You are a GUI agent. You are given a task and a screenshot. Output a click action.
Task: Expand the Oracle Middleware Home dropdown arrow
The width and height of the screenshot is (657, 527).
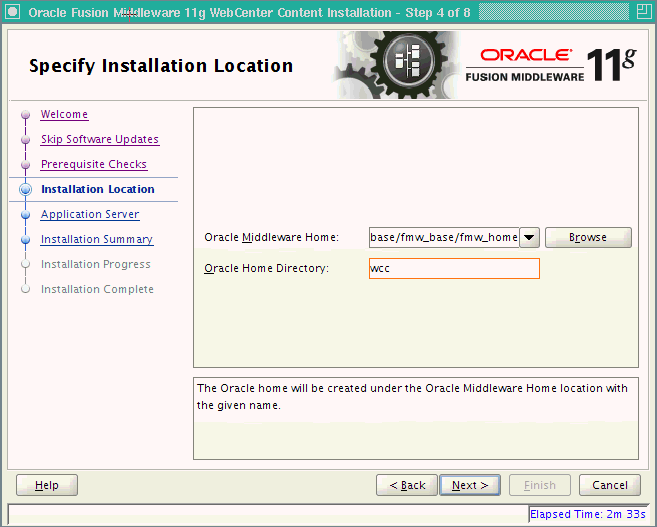click(529, 238)
